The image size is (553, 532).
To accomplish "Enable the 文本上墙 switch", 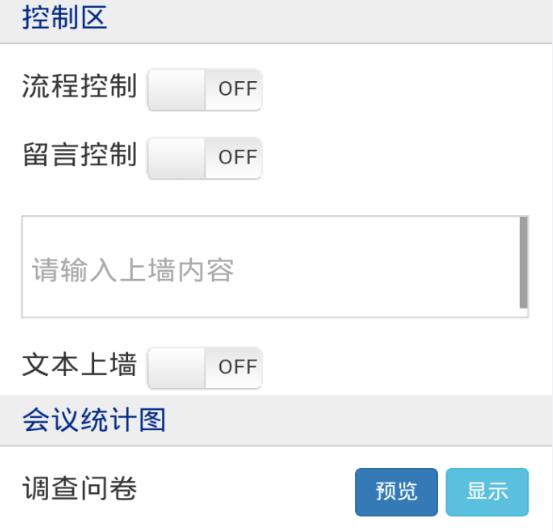I will (204, 368).
